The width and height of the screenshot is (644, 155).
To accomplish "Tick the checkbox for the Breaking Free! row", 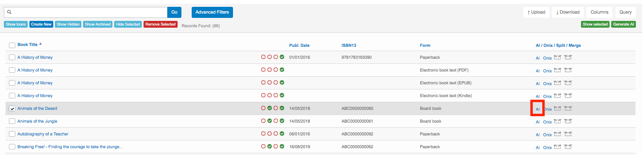I will pos(12,147).
